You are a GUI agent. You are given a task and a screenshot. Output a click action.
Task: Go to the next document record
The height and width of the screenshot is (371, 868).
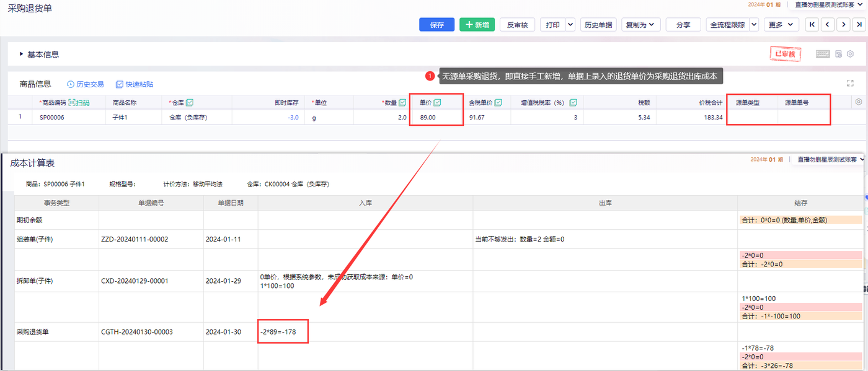pyautogui.click(x=843, y=25)
